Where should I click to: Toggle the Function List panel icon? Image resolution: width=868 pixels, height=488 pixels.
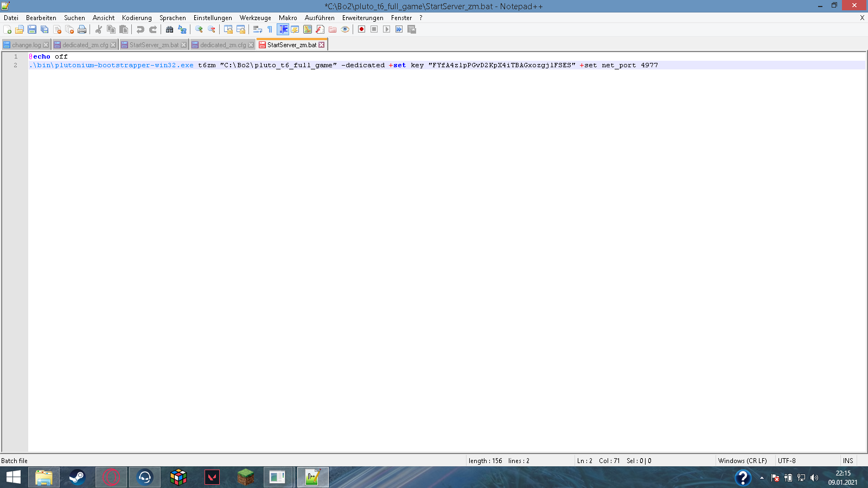point(320,29)
